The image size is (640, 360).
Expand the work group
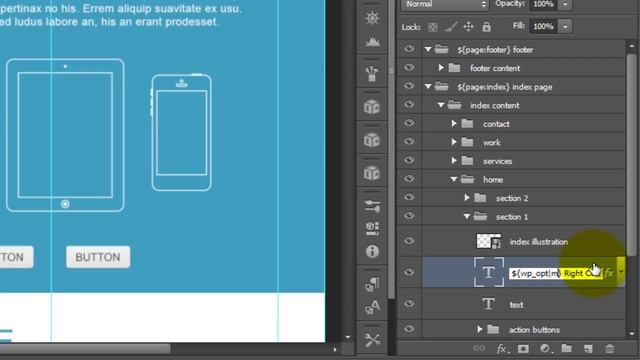click(454, 142)
